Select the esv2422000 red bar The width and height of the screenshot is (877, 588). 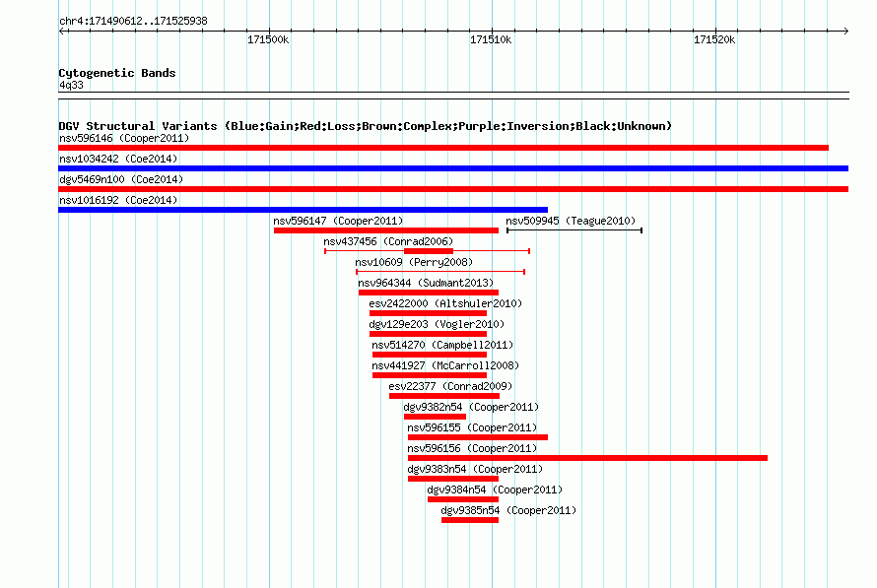pyautogui.click(x=428, y=313)
